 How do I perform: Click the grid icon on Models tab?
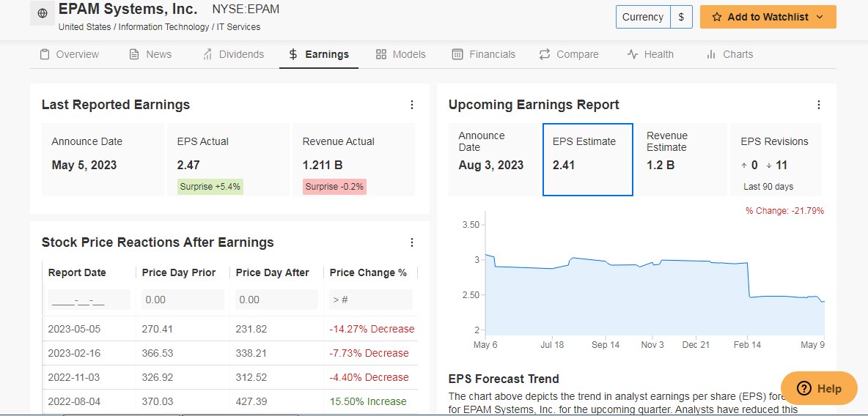coord(381,54)
